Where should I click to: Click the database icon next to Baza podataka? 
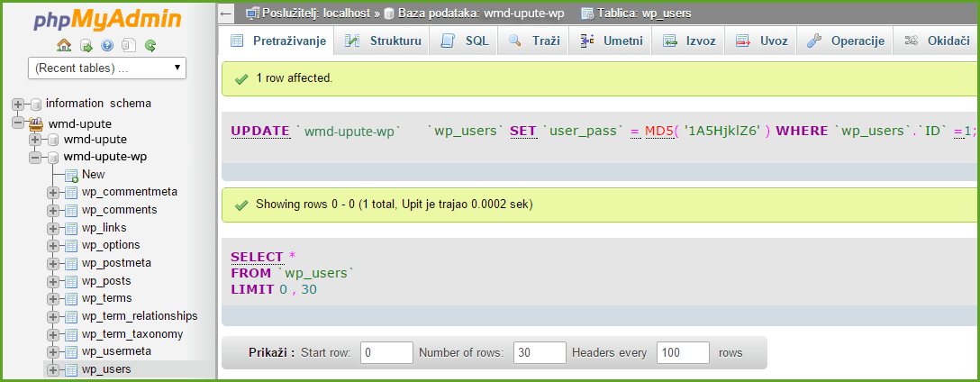tap(388, 14)
